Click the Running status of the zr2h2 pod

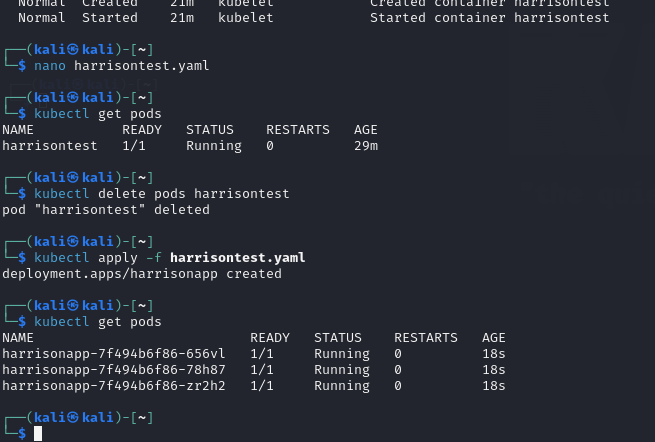(342, 386)
